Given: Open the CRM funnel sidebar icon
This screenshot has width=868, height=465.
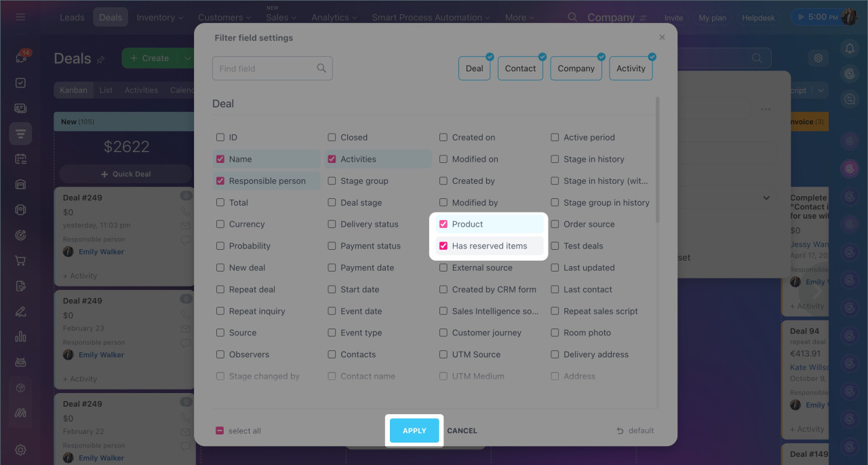Looking at the screenshot, I should click(20, 134).
